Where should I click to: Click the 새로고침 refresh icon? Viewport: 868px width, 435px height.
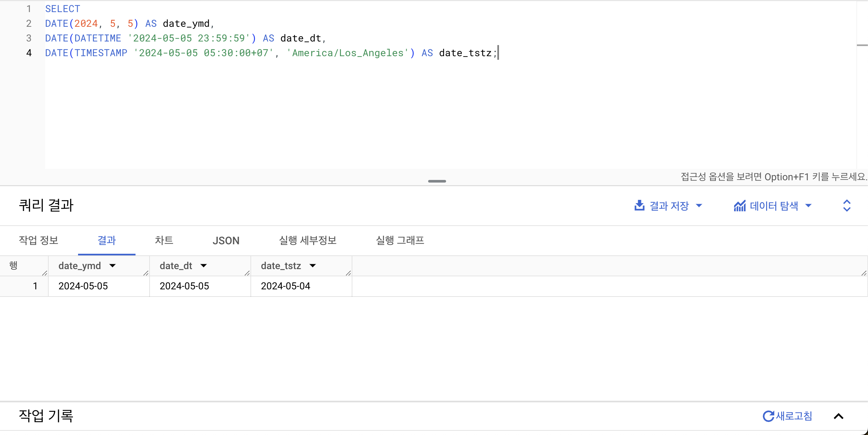pyautogui.click(x=768, y=416)
